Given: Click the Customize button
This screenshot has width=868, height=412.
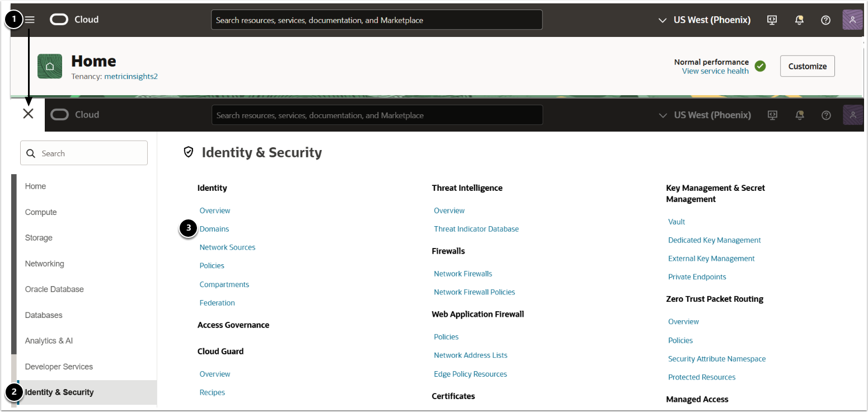Looking at the screenshot, I should point(808,66).
